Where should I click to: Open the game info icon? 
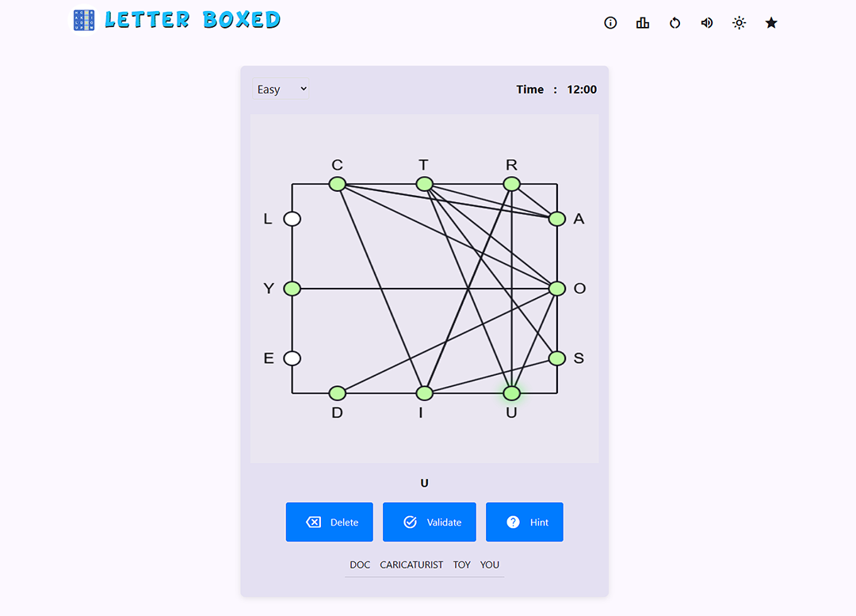tap(610, 23)
